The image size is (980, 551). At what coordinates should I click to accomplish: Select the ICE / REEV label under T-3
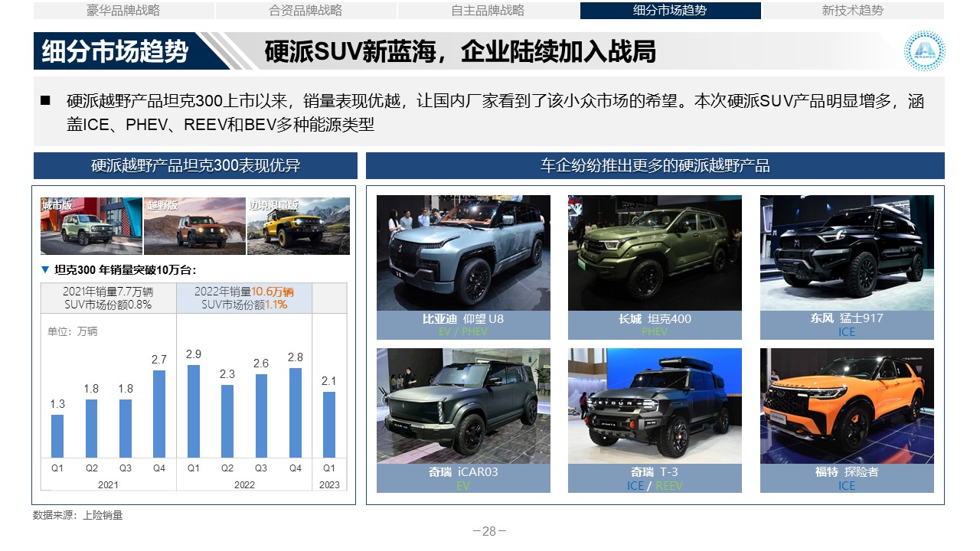[655, 485]
